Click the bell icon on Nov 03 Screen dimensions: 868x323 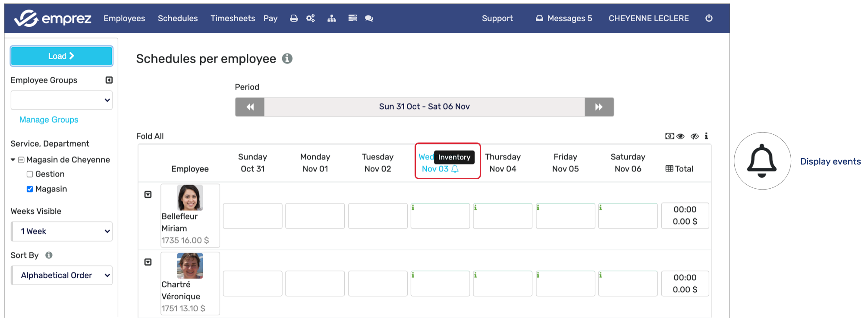[455, 169]
